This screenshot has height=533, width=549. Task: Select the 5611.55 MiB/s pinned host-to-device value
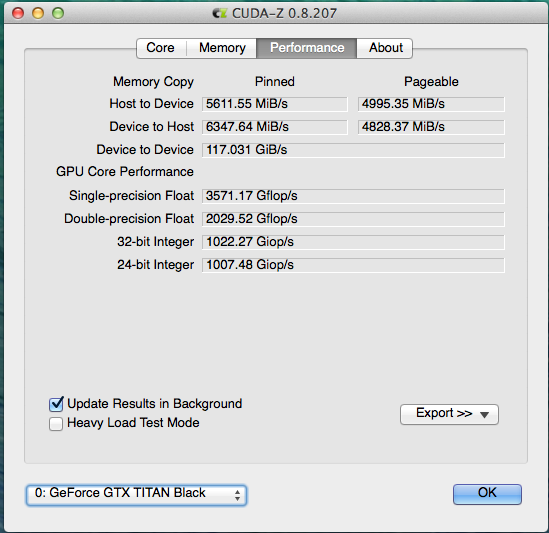point(275,104)
